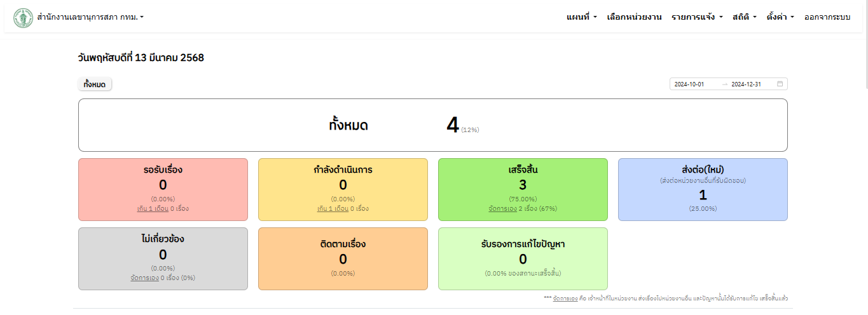The width and height of the screenshot is (868, 315).
Task: Open the แผนที่ menu
Action: pos(582,17)
